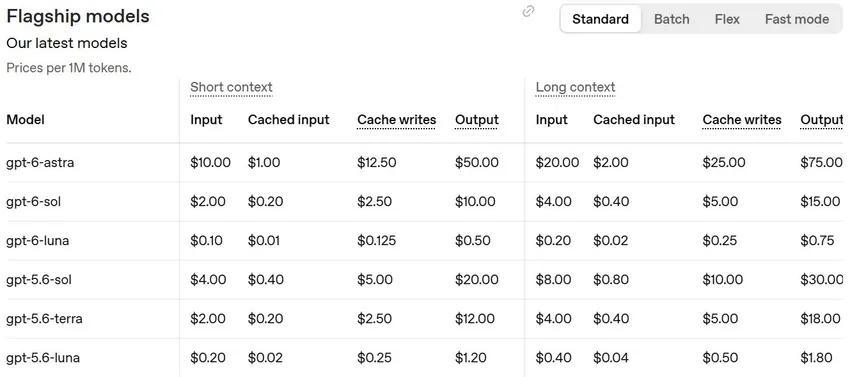Click Short context Cache writes header
Image resolution: width=850 pixels, height=377 pixels.
click(x=397, y=120)
